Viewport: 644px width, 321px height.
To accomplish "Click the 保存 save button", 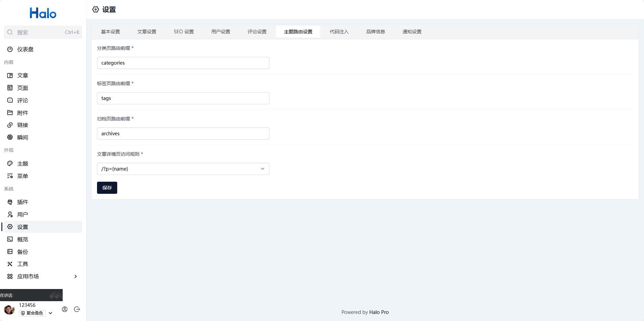I will point(107,188).
